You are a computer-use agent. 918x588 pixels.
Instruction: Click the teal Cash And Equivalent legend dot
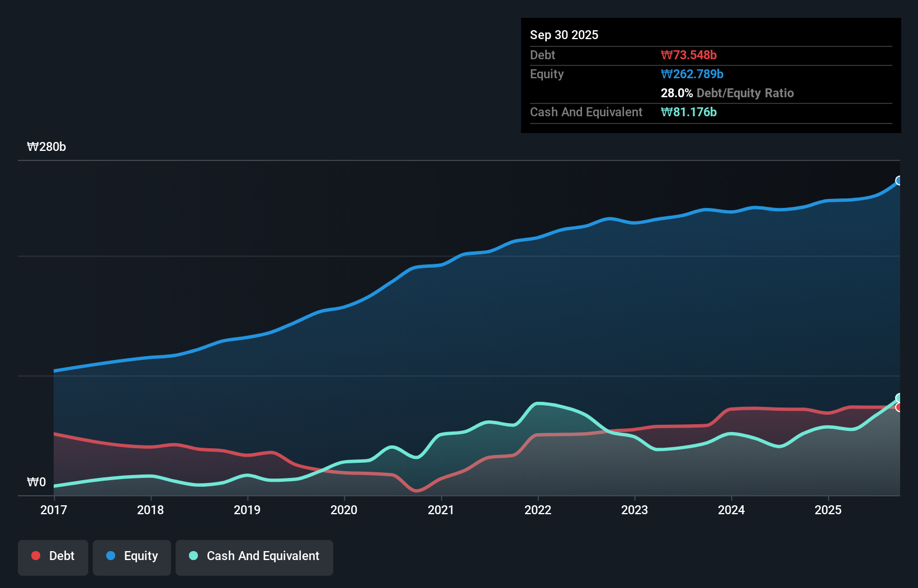tap(192, 556)
